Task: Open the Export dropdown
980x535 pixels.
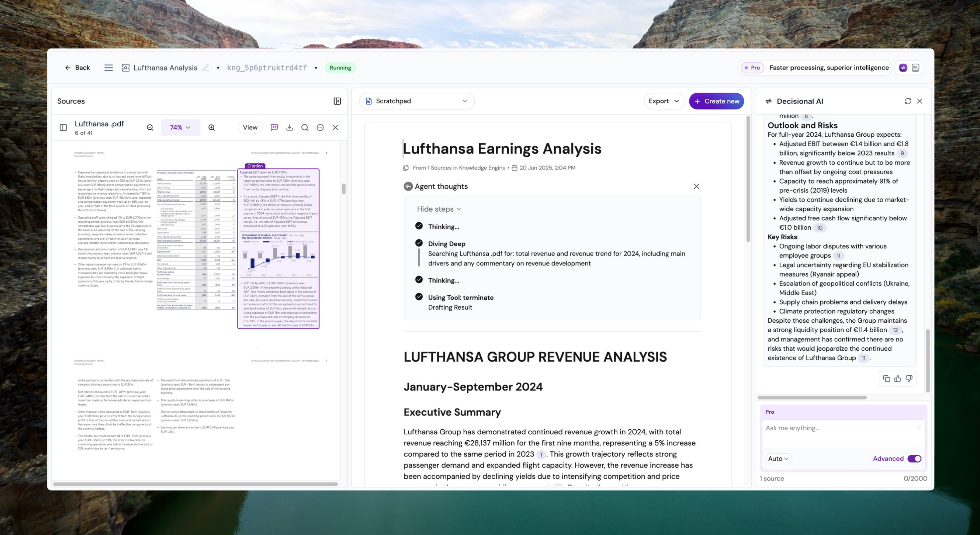Action: tap(664, 101)
